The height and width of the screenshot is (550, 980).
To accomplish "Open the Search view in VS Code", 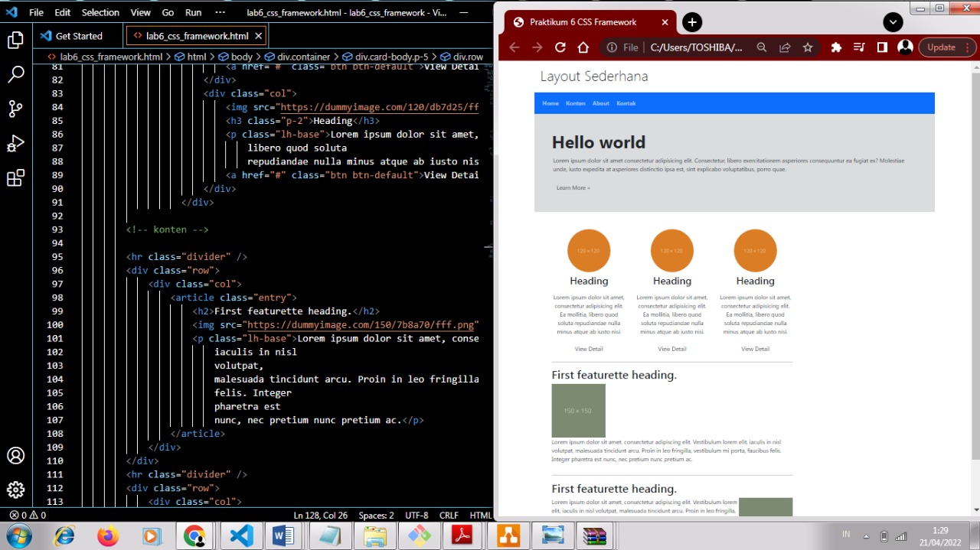I will [x=15, y=74].
